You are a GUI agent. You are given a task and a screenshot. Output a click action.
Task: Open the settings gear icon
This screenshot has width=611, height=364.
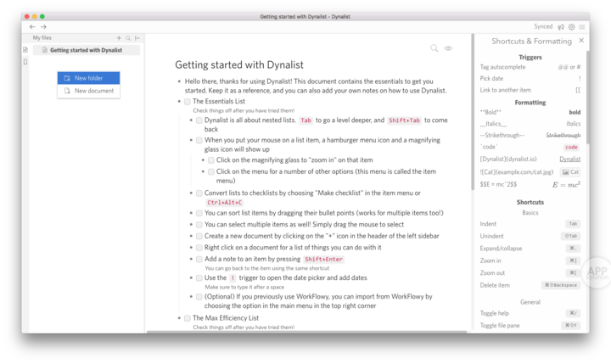point(572,27)
